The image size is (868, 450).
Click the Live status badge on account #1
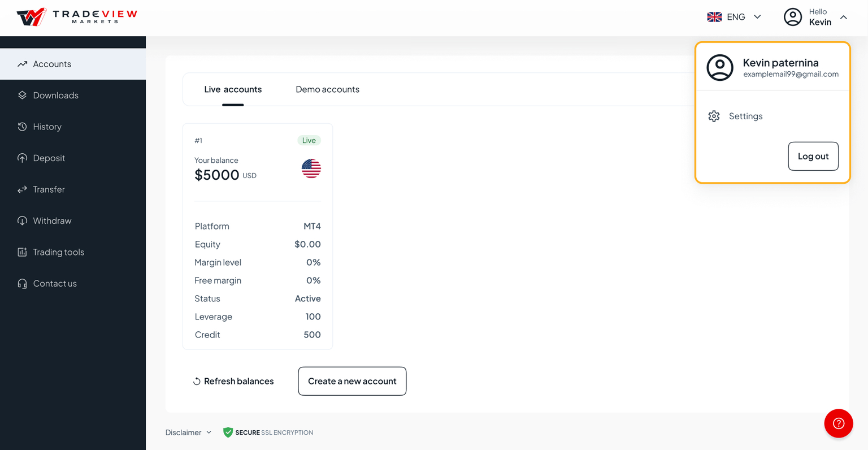coord(309,140)
